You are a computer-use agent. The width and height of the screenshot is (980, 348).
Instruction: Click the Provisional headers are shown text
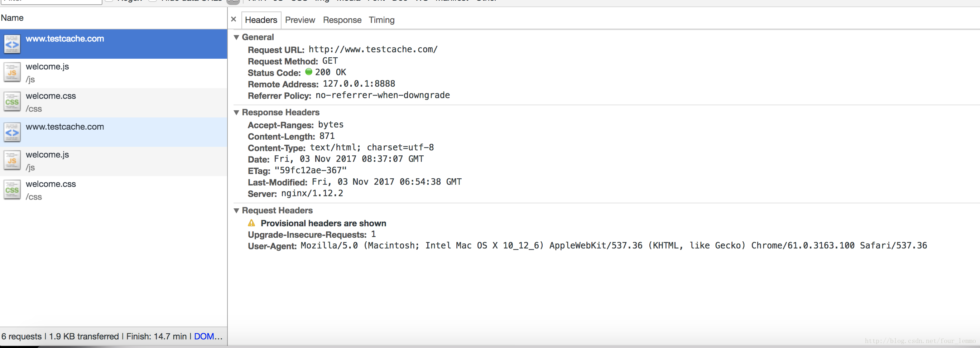(x=323, y=223)
